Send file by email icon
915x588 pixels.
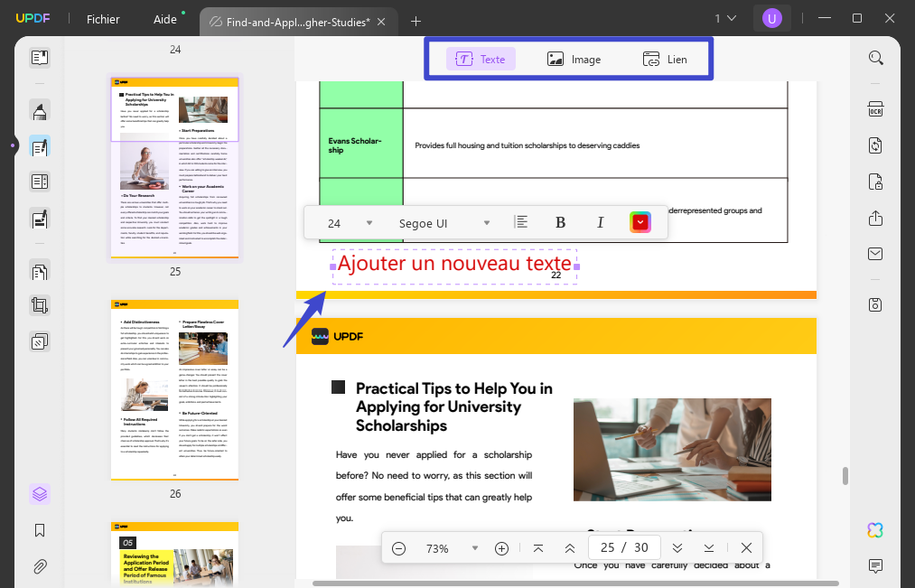(875, 254)
